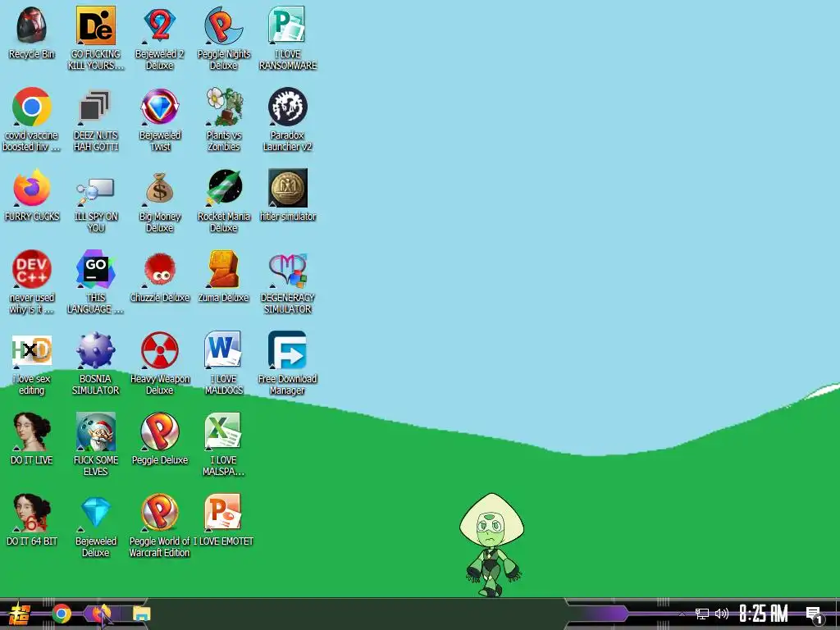Image resolution: width=840 pixels, height=630 pixels.
Task: Select the Chuzzle Deluxe icon
Action: 160,271
